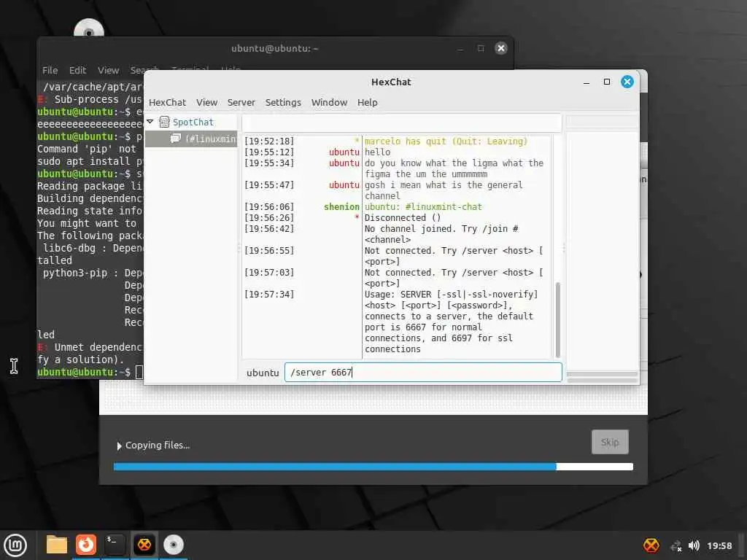Viewport: 747px width, 560px height.
Task: Click the HexChat topic bar field
Action: pyautogui.click(x=402, y=122)
